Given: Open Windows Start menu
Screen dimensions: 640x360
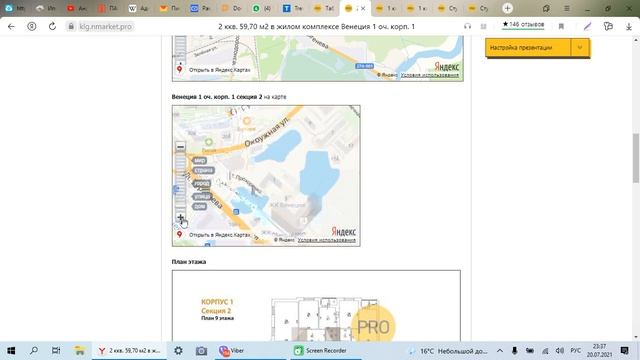Looking at the screenshot, I should [11, 351].
